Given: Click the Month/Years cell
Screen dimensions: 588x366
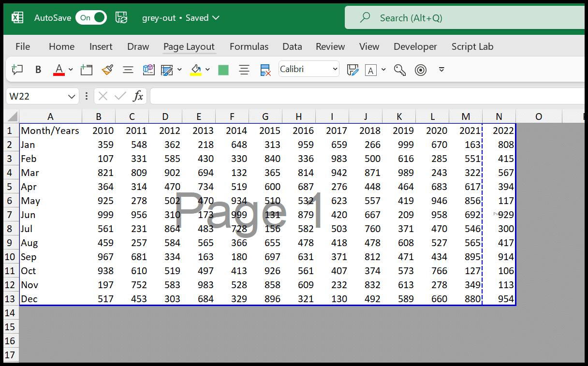Looking at the screenshot, I should (50, 131).
